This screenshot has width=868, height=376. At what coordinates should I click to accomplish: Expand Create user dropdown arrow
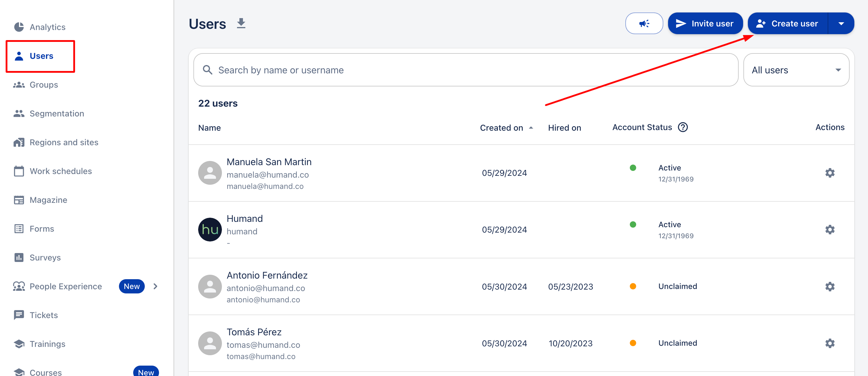[841, 23]
